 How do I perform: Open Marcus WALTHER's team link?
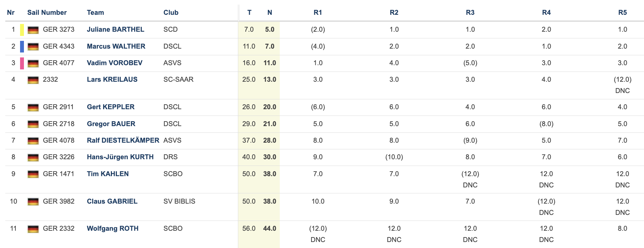pos(116,46)
